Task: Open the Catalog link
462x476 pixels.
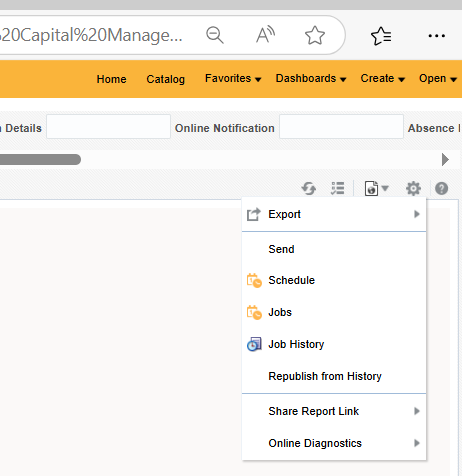Action: pos(165,79)
